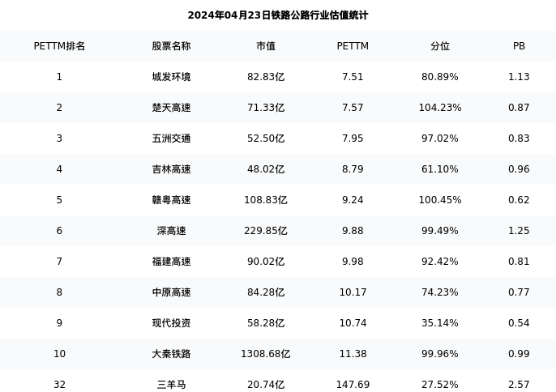This screenshot has width=556, height=392.
Task: Select stock name 城发环境
Action: point(171,77)
